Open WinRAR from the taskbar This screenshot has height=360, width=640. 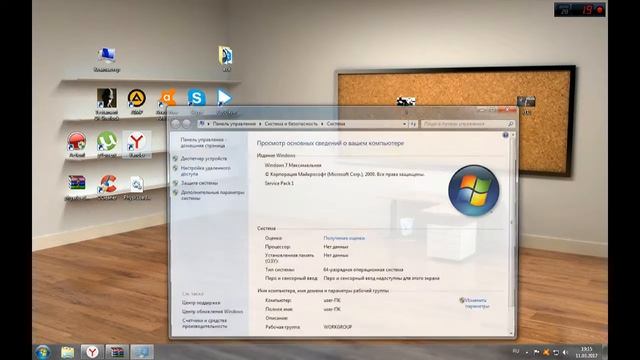[x=117, y=352]
